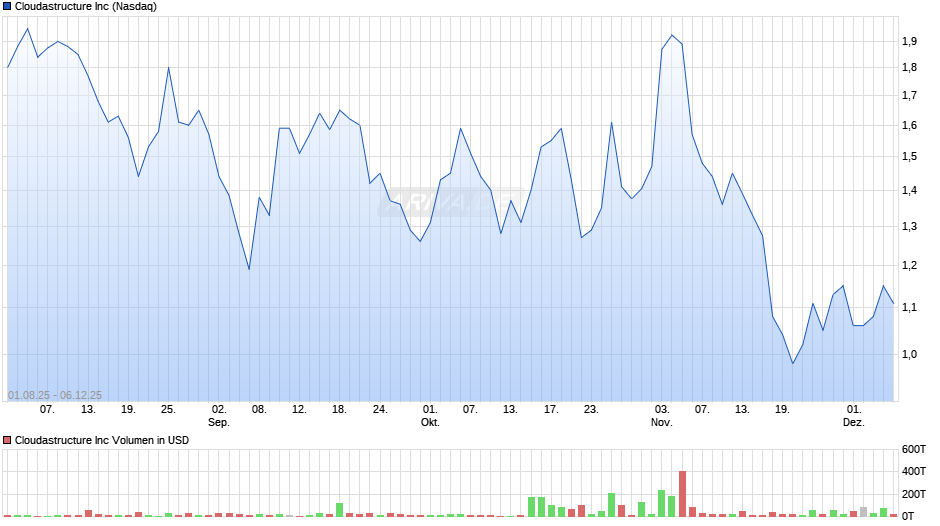Click the blue Cloudastructure Inc legend square

click(7, 7)
